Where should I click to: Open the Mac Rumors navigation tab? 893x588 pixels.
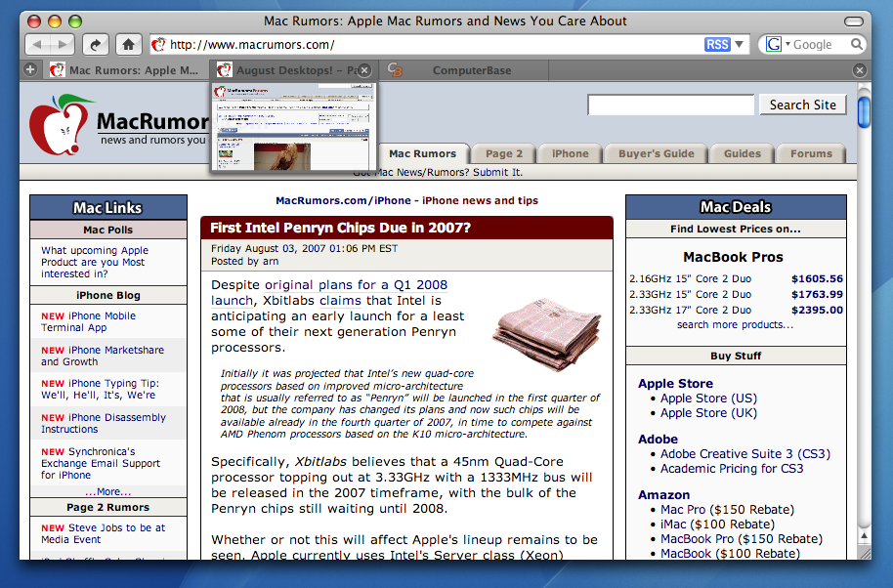(x=423, y=153)
